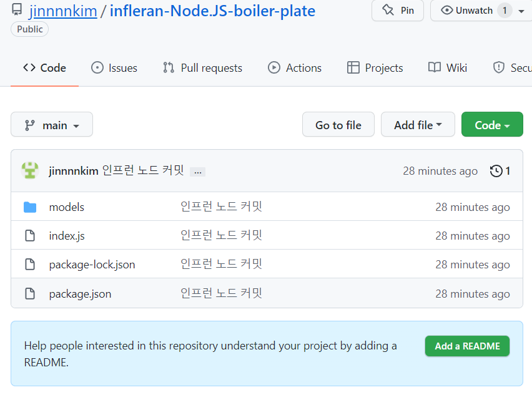This screenshot has width=532, height=395.
Task: Click the commit history clock icon
Action: [496, 171]
